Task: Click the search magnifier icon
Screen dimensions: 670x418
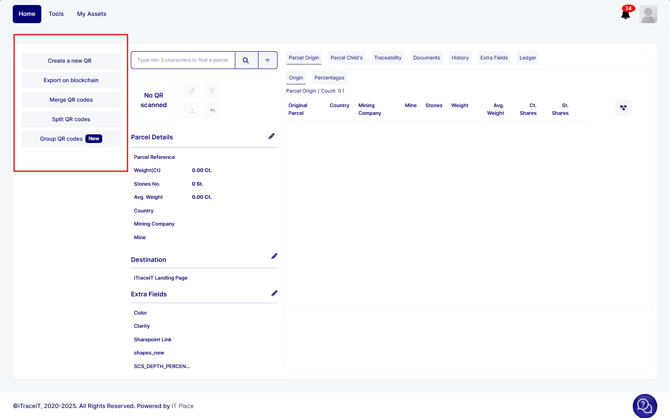Action: point(246,60)
